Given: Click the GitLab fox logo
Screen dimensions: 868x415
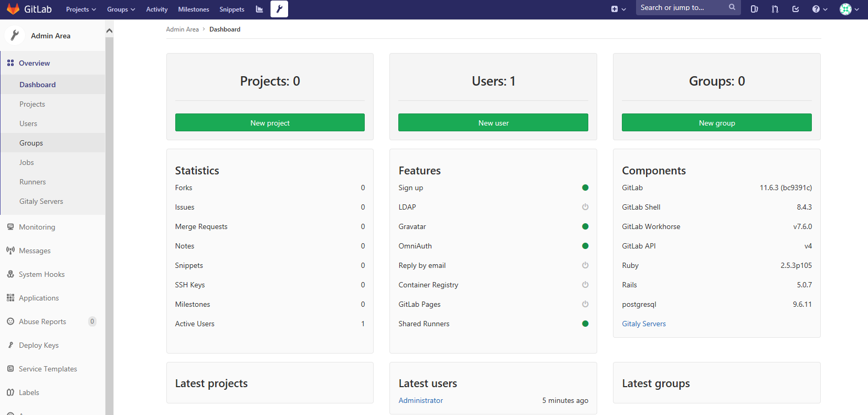Looking at the screenshot, I should 13,9.
